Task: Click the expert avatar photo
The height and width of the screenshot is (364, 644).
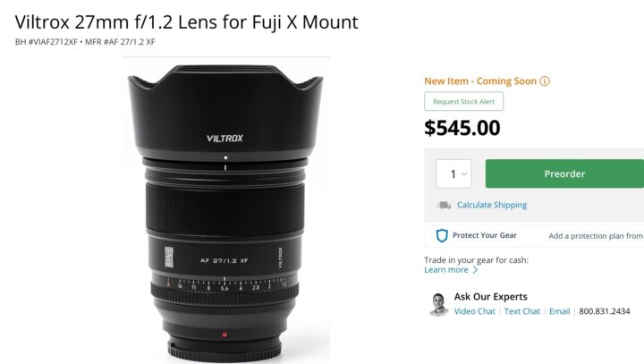Action: click(438, 304)
